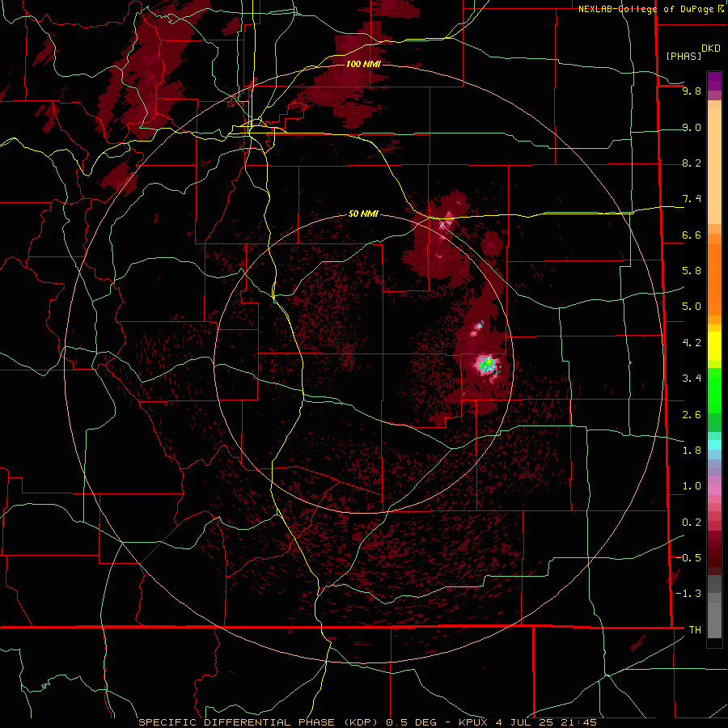728x728 pixels.
Task: Pick the pink segment near 1.0 on color bar
Action: tap(714, 490)
